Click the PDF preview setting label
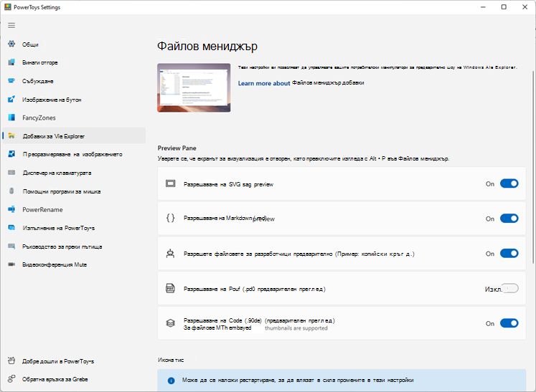The width and height of the screenshot is (536, 392). [x=254, y=289]
